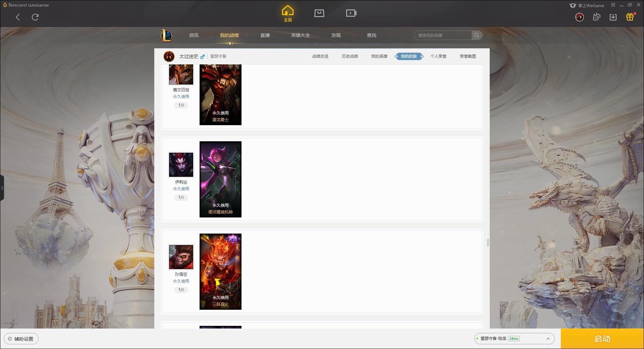644x349 pixels.
Task: Click the 24ms latency indicator
Action: coord(514,339)
